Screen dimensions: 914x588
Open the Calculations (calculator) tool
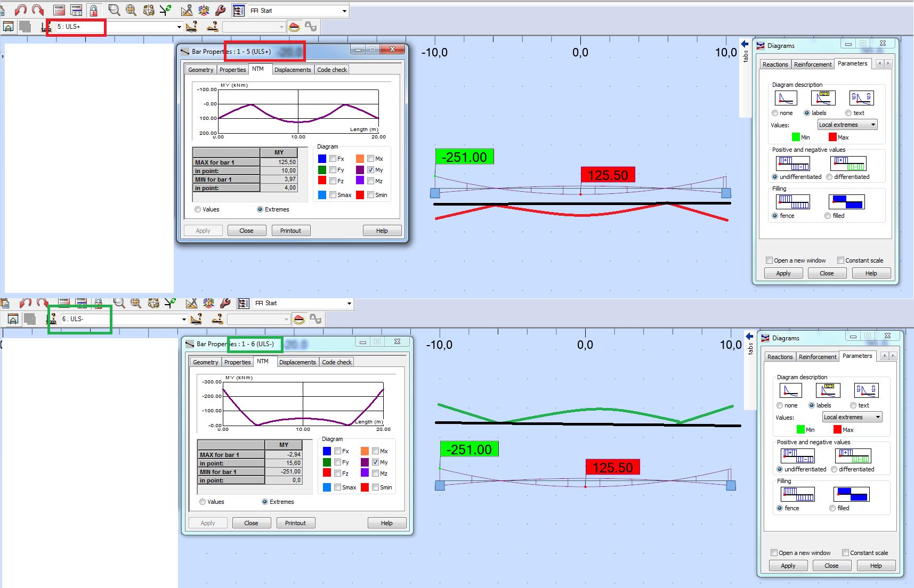59,10
